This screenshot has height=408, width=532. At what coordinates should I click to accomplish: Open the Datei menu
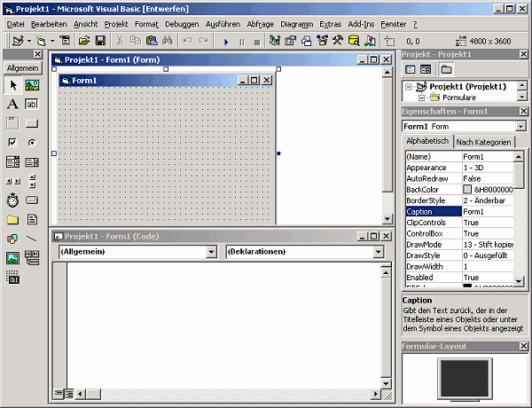[x=16, y=24]
